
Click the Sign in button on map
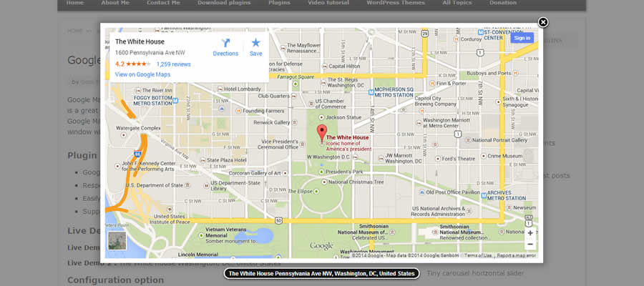(522, 38)
